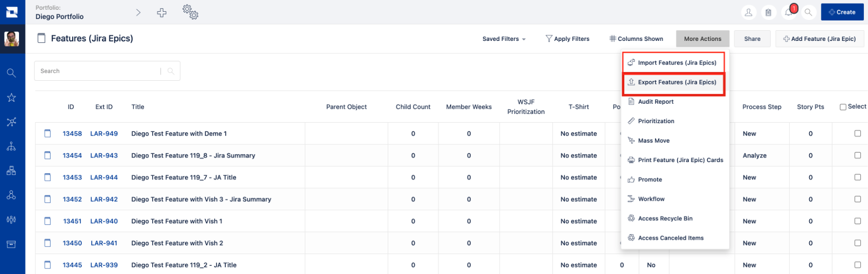Open the hierarchy tree sidebar icon

pos(11,146)
